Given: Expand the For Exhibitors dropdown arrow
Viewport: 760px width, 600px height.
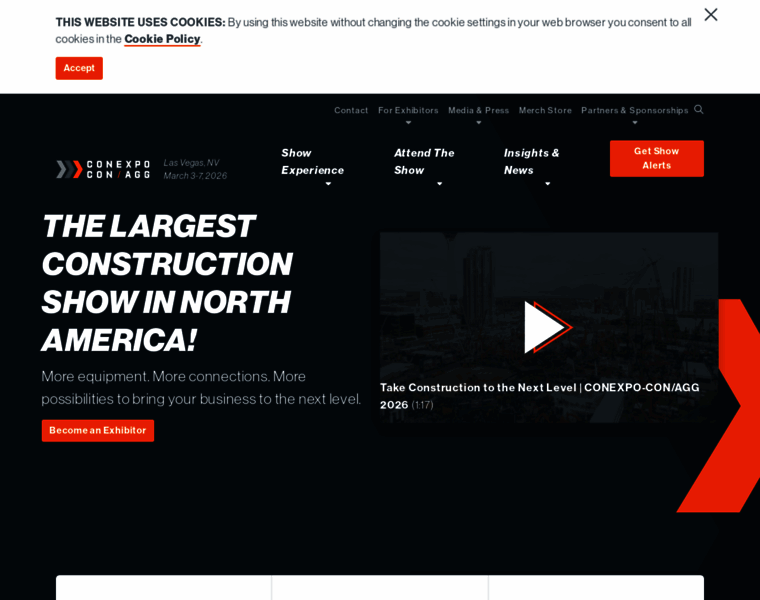Looking at the screenshot, I should pyautogui.click(x=409, y=123).
